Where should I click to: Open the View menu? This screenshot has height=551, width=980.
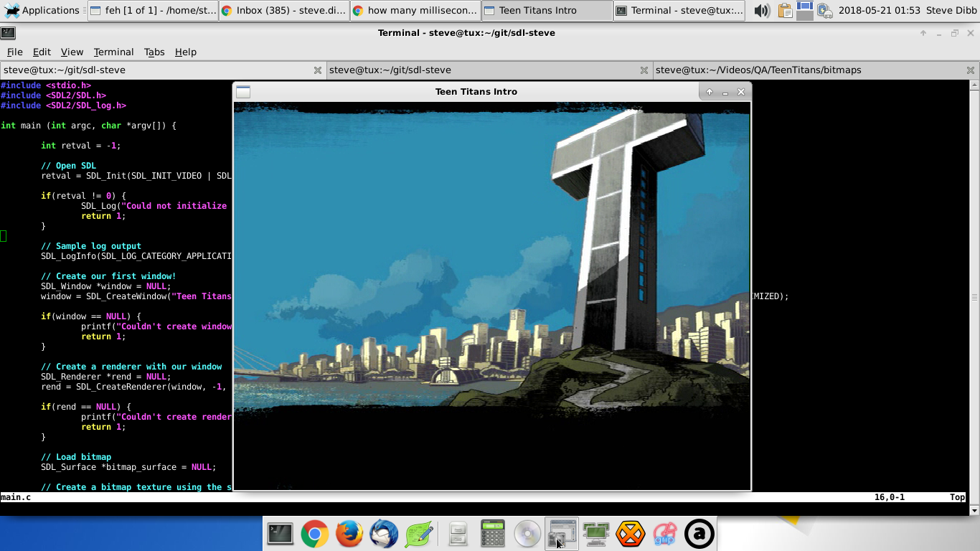click(x=72, y=52)
